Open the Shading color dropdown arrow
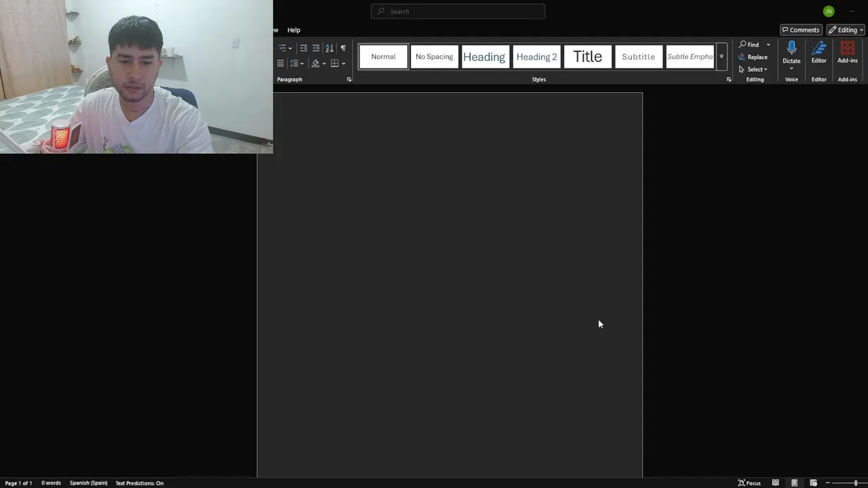The height and width of the screenshot is (488, 868). 324,64
